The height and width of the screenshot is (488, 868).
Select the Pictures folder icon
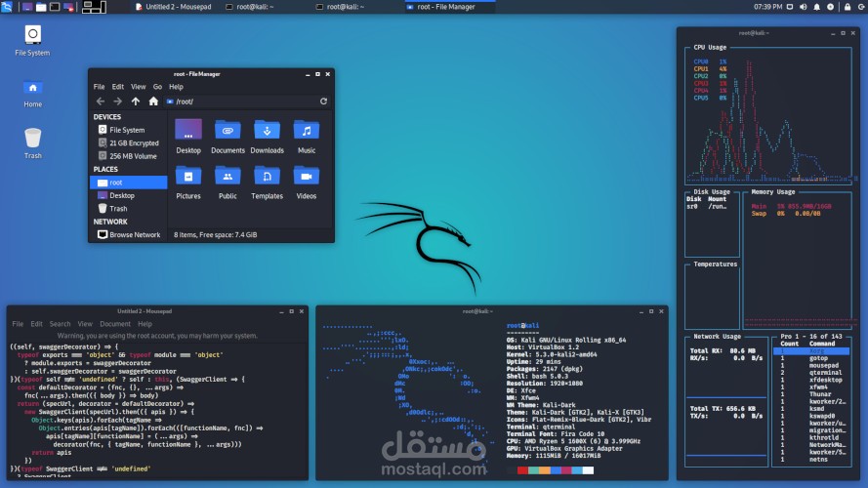coord(188,182)
